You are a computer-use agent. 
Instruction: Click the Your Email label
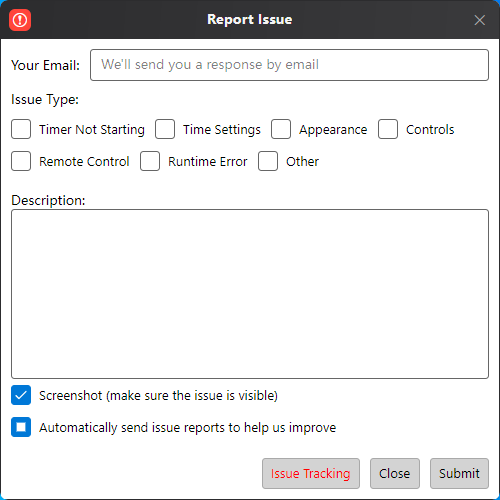coord(45,65)
